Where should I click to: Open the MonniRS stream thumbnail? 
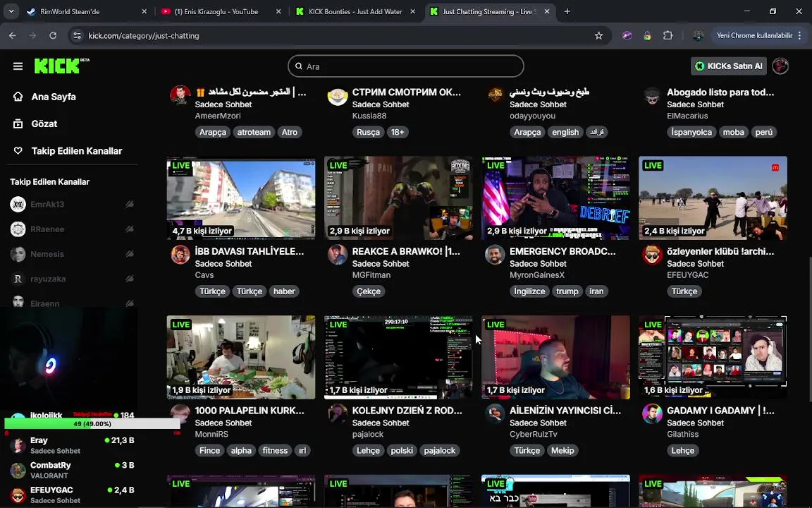pos(241,357)
